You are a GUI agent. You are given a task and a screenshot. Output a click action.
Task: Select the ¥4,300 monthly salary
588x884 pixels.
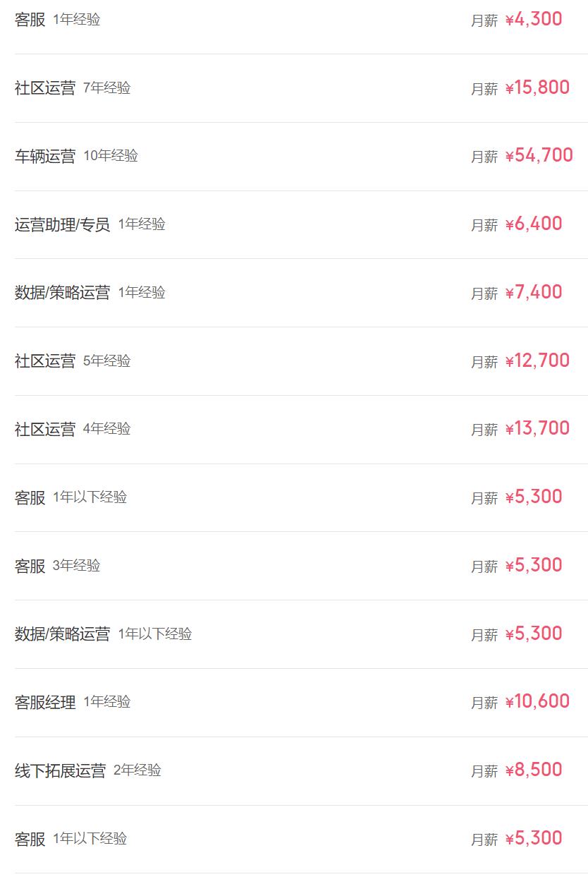point(534,20)
